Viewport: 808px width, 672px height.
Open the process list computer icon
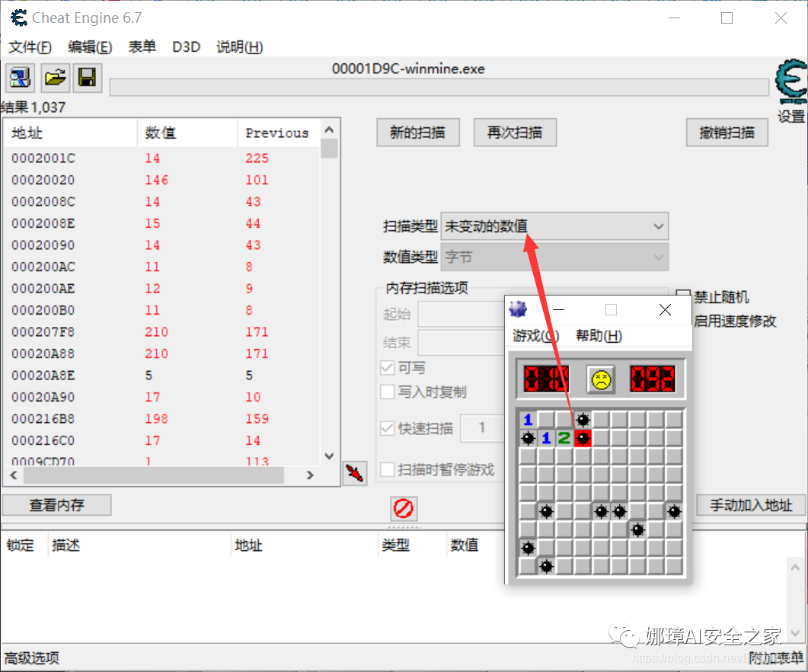pos(20,78)
